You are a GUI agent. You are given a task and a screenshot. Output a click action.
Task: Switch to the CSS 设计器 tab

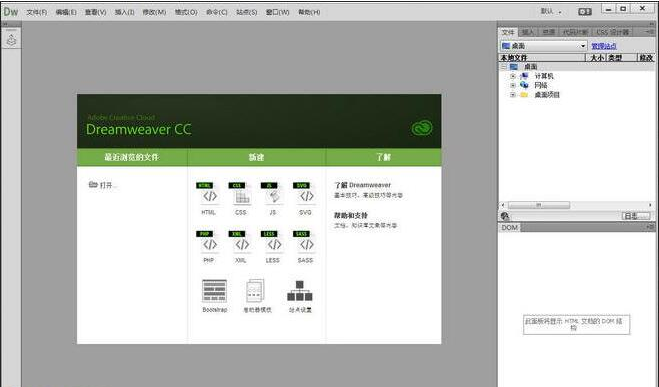coord(613,32)
